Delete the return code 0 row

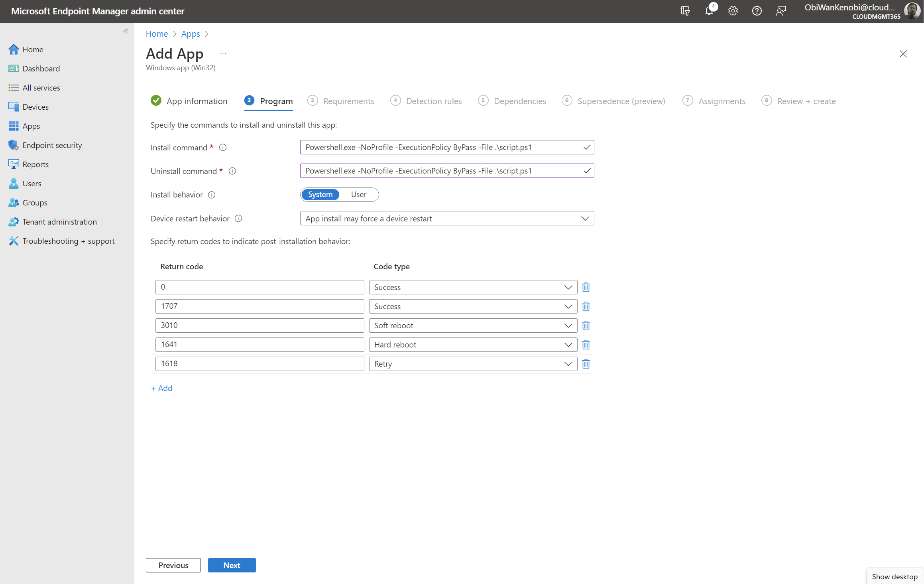[x=586, y=287]
